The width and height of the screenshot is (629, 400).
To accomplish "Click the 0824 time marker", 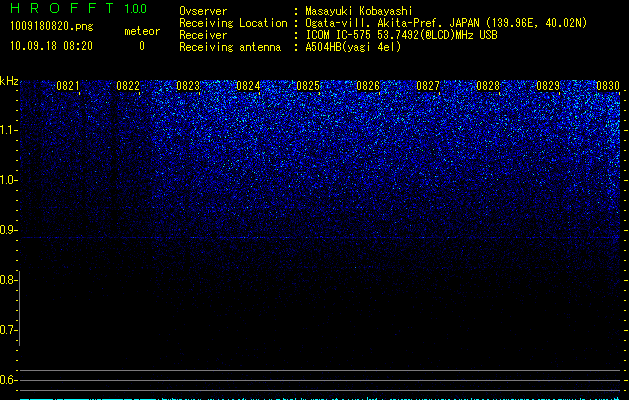I will coord(248,86).
